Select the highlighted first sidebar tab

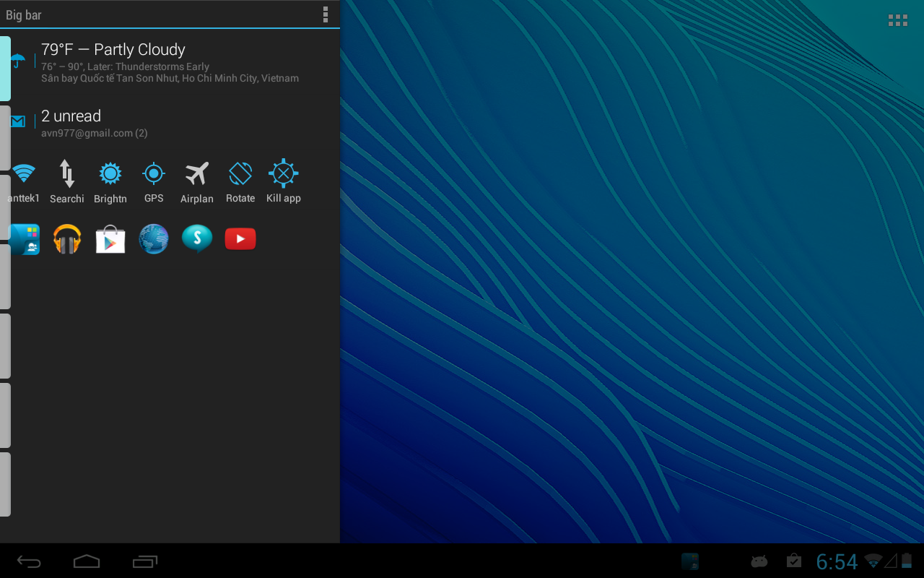tap(5, 69)
